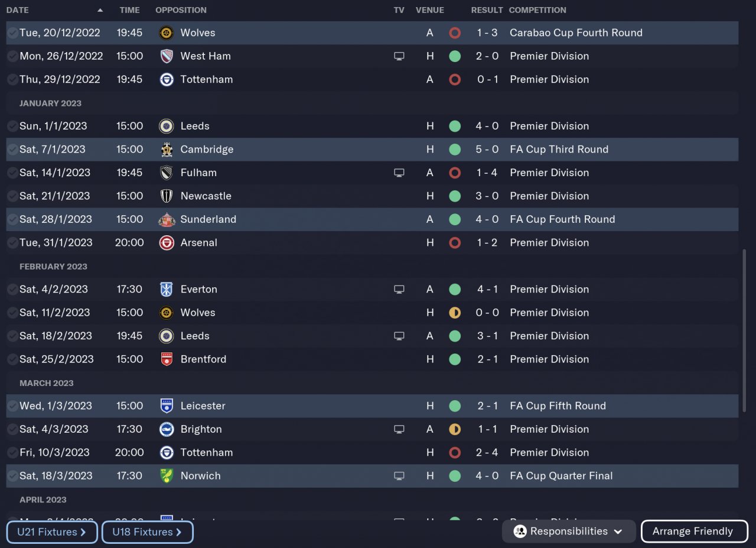The width and height of the screenshot is (756, 548).
Task: Click the red loss indicator on Tottenham away match
Action: [454, 80]
